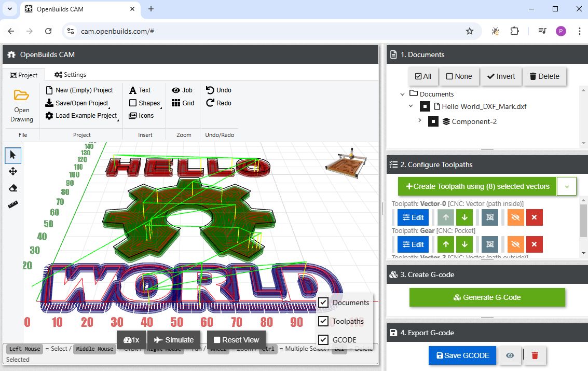Switch to the Settings tab
The image size is (588, 371).
click(70, 74)
